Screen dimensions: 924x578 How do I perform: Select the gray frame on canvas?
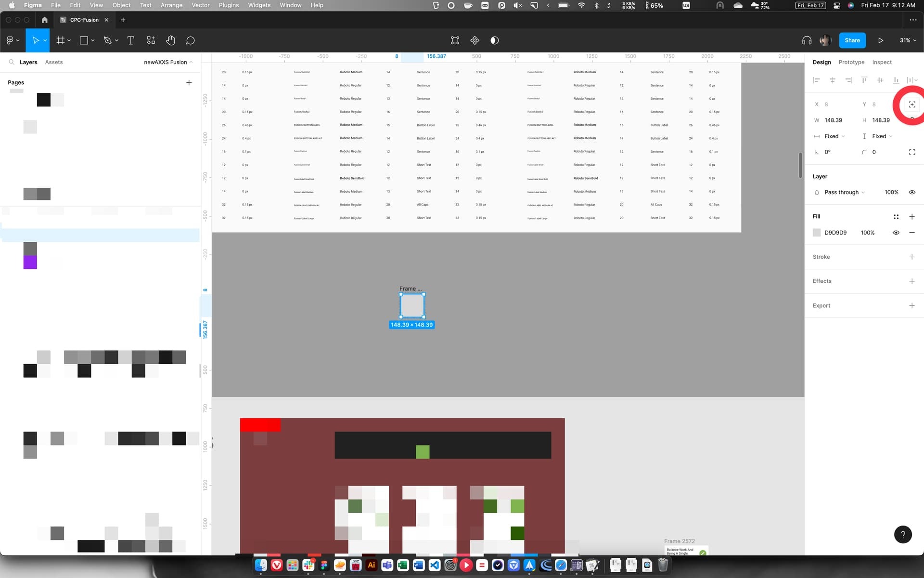pyautogui.click(x=412, y=306)
